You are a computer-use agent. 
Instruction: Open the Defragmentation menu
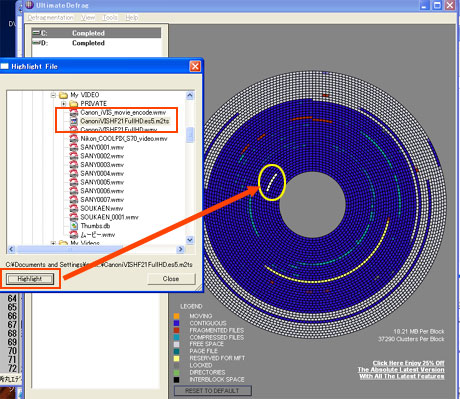pos(51,18)
